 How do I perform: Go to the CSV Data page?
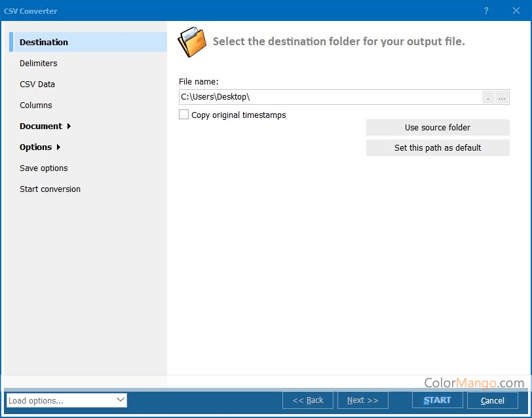tap(37, 84)
